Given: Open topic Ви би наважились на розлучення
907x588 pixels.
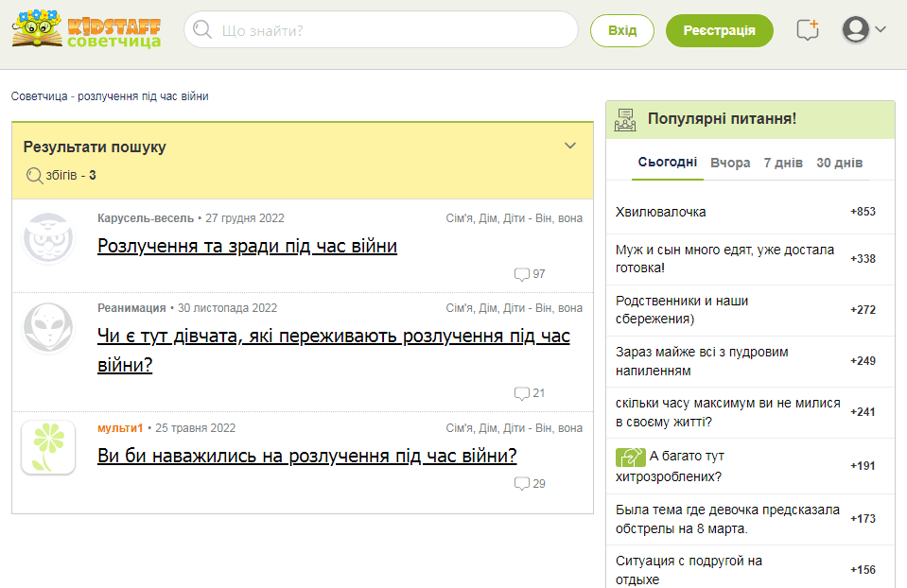Looking at the screenshot, I should 307,457.
